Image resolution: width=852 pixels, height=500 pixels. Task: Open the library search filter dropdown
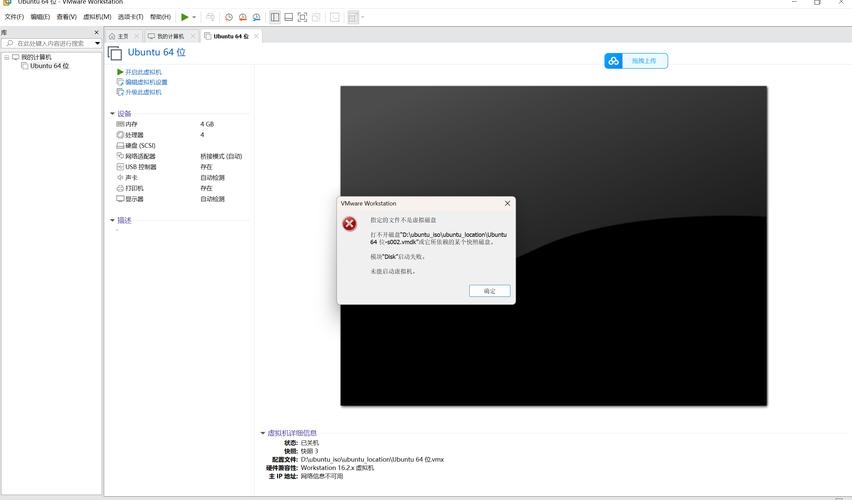pyautogui.click(x=97, y=43)
